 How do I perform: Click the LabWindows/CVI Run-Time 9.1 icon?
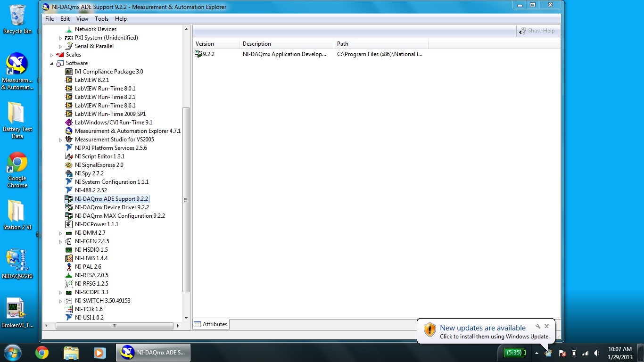69,123
